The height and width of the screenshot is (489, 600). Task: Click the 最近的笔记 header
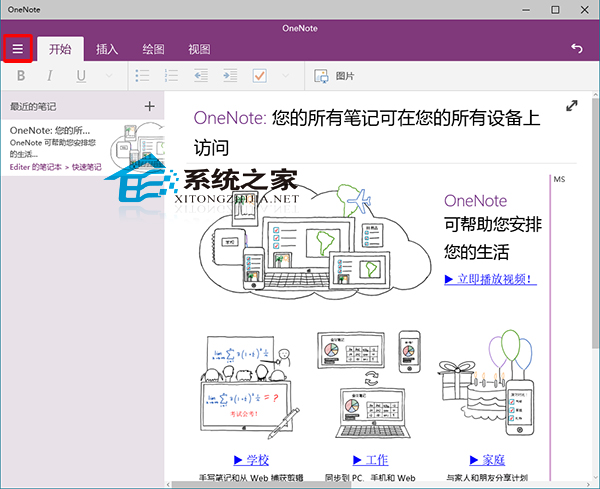tap(33, 106)
